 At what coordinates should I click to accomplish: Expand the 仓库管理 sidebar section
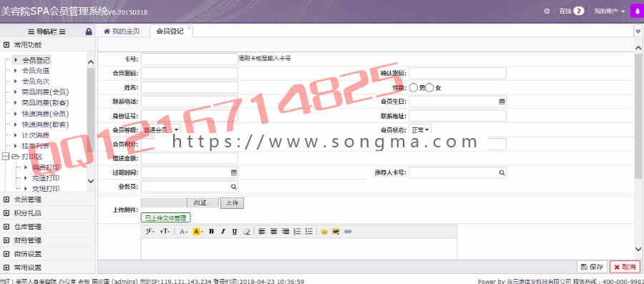click(6, 227)
